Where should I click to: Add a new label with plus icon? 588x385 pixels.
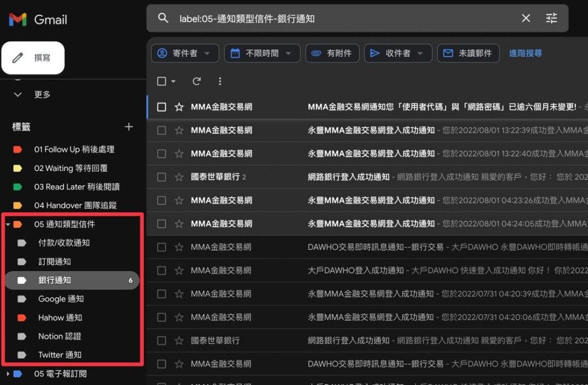point(129,127)
